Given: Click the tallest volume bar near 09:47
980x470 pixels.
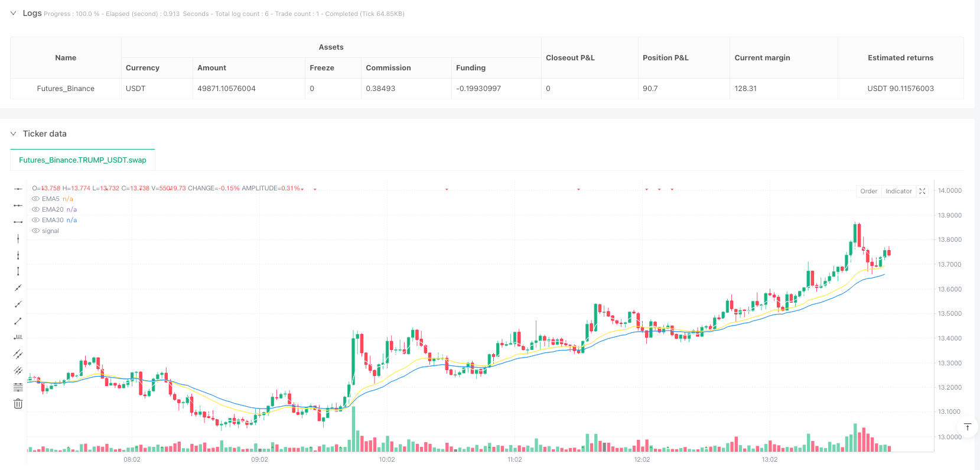Looking at the screenshot, I should (x=354, y=429).
